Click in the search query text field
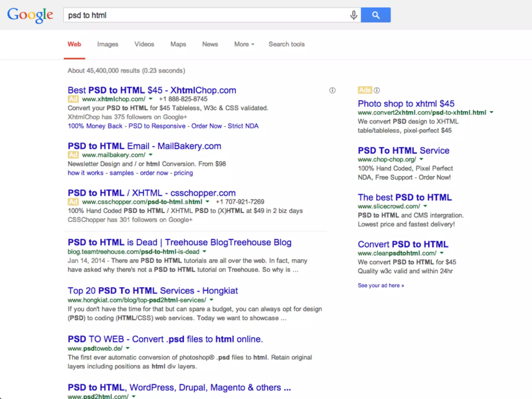Screen dimensions: 532x399 tap(205, 15)
